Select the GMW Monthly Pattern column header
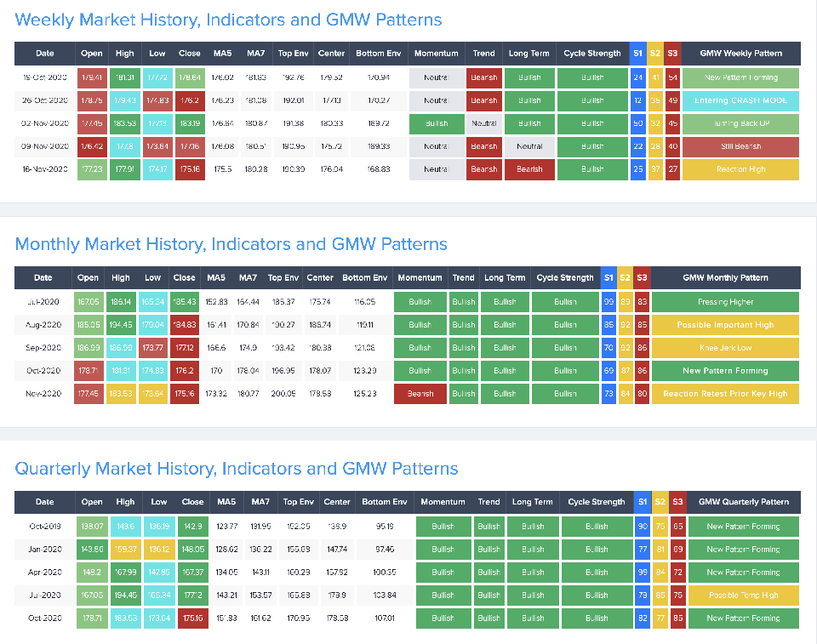This screenshot has height=644, width=817. coord(725,277)
